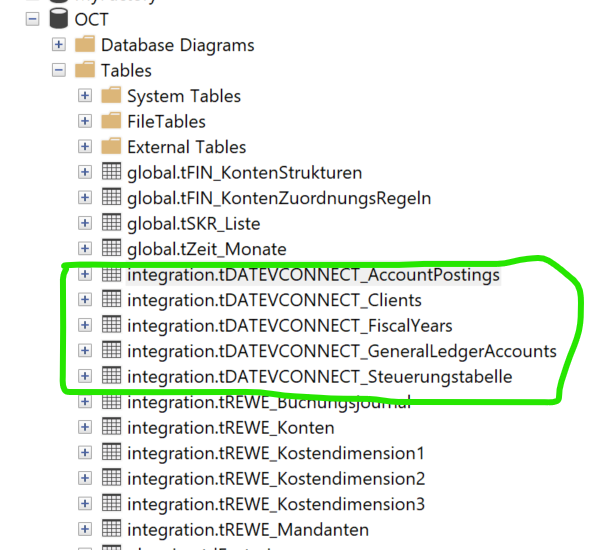
Task: Select integration.tDATEVCONNECT_Clients table name
Action: click(275, 301)
